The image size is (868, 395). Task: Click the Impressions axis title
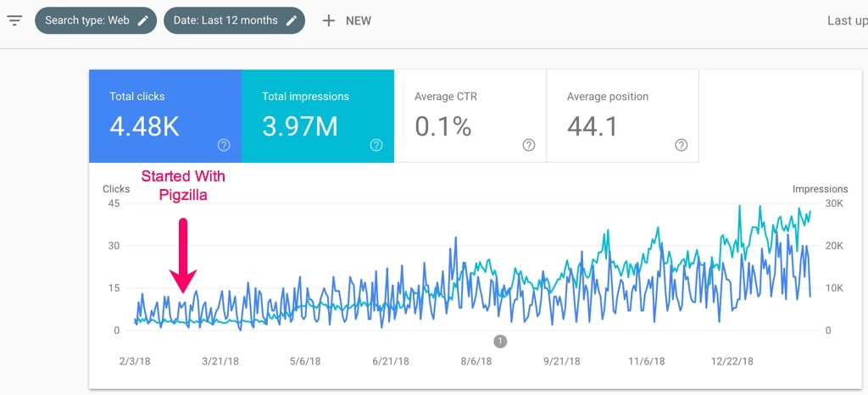(820, 189)
